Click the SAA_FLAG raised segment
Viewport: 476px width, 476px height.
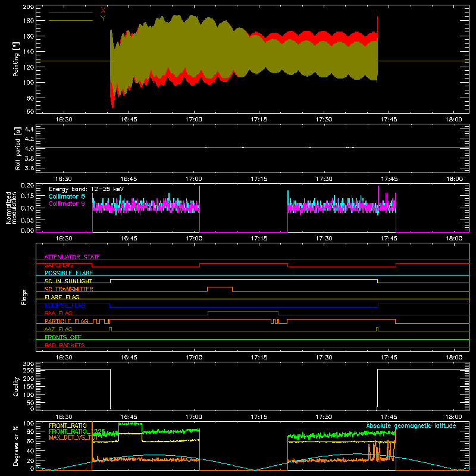coord(243,313)
